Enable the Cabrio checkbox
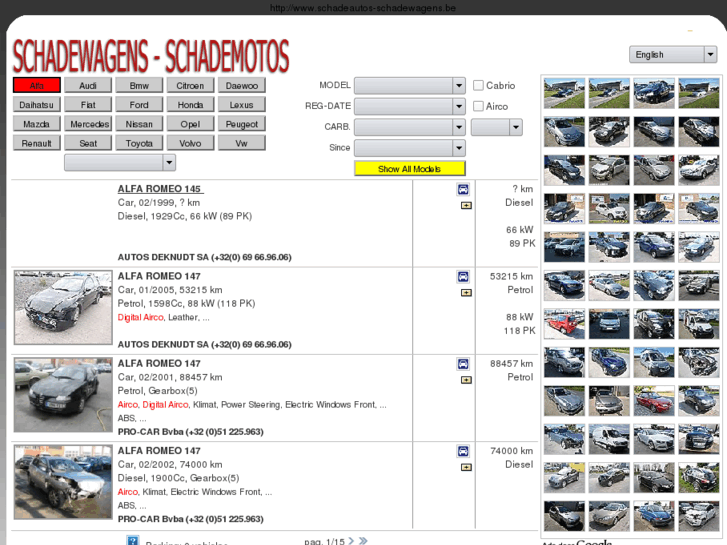The width and height of the screenshot is (727, 545). (x=478, y=85)
